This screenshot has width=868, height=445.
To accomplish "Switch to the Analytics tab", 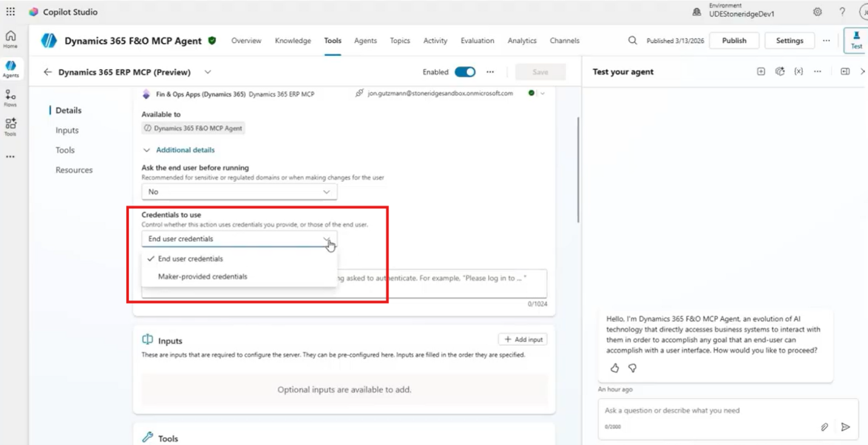I will pos(522,41).
